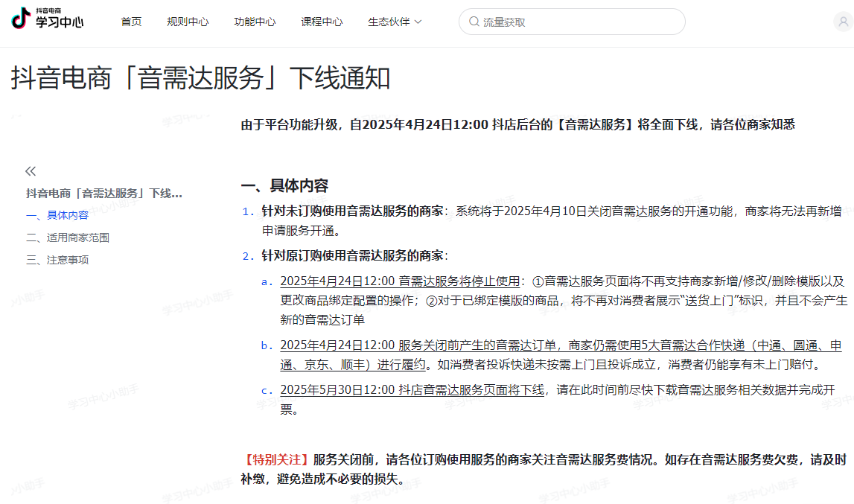Click the magnifier search icon
Screen dimensions: 854x504
(474, 22)
